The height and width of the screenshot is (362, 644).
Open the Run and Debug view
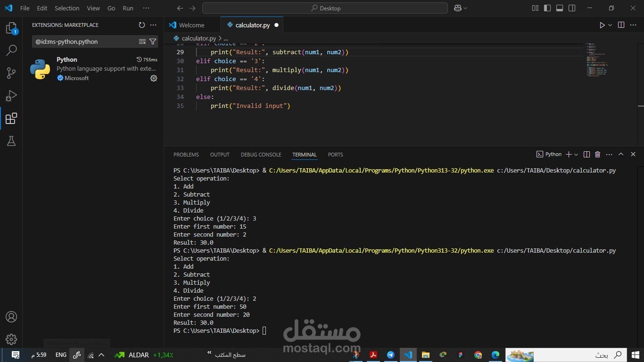11,96
